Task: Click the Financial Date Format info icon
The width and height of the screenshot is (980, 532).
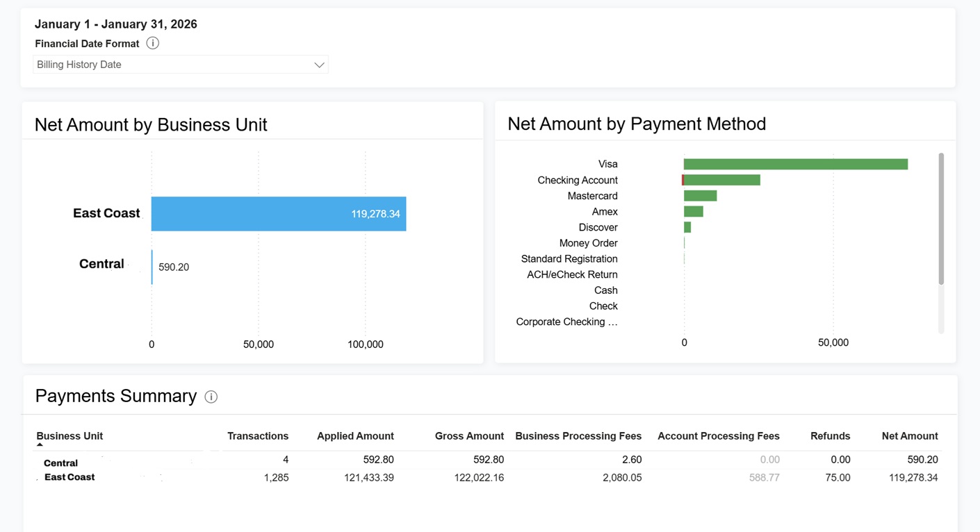Action: coord(152,43)
